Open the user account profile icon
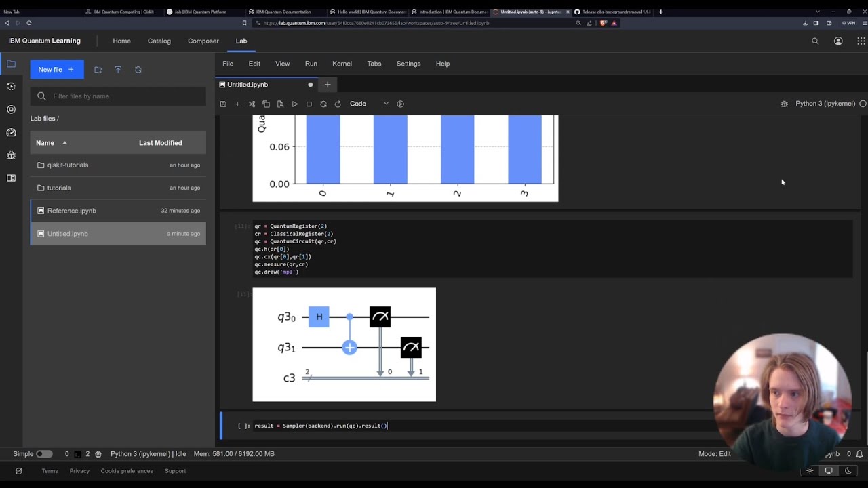Image resolution: width=868 pixels, height=488 pixels. pyautogui.click(x=838, y=41)
